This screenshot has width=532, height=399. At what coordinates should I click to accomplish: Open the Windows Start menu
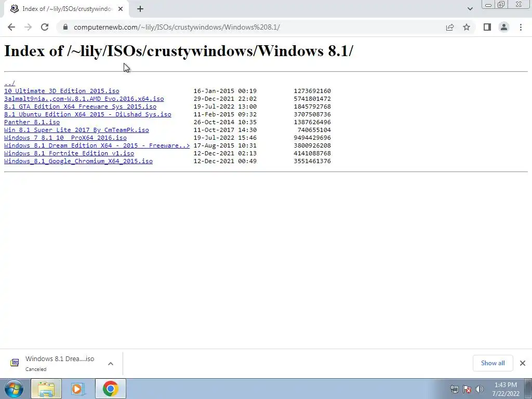click(14, 389)
